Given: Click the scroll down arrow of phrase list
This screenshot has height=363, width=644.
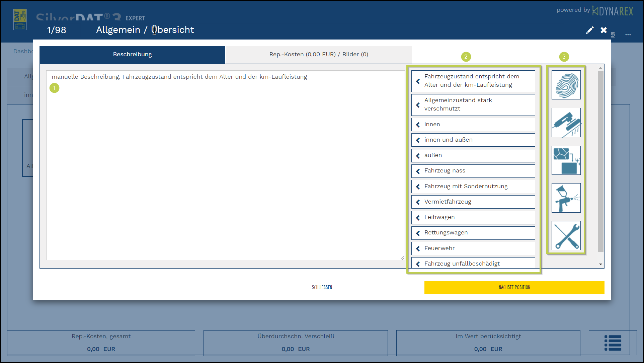Looking at the screenshot, I should [600, 264].
